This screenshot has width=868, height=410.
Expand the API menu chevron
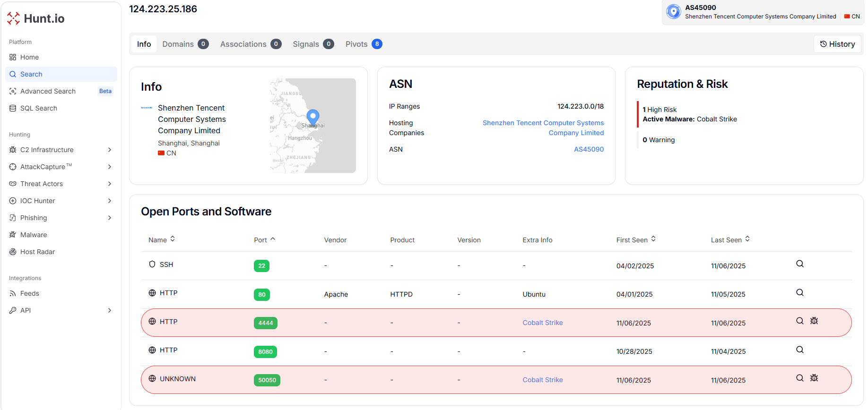(x=110, y=310)
